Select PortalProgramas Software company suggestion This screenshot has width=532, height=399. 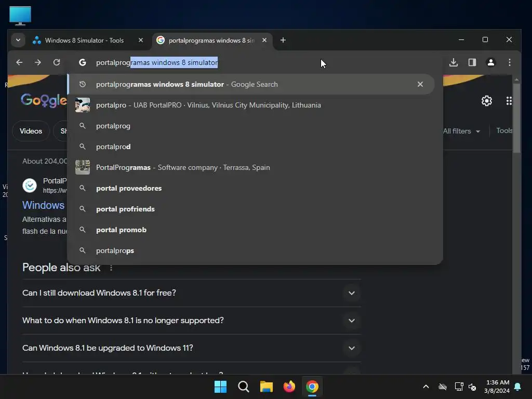pos(251,167)
